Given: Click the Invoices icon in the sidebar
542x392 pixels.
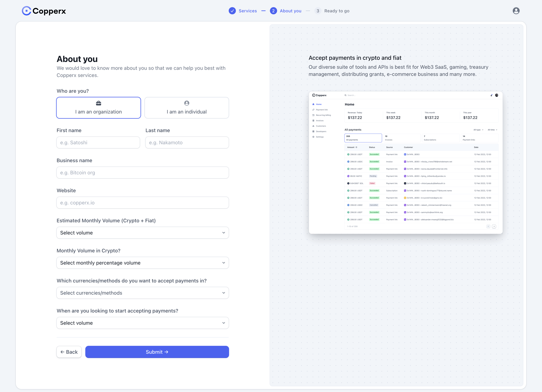Looking at the screenshot, I should [x=320, y=120].
